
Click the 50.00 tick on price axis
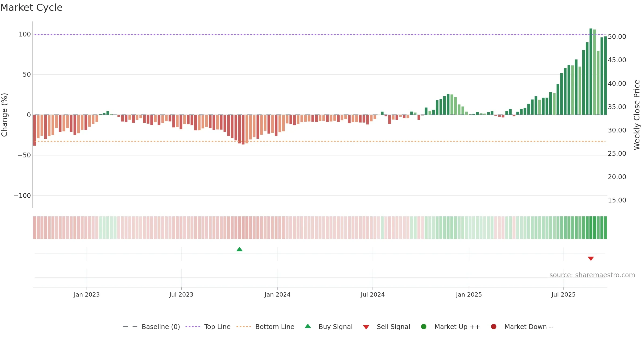coord(617,37)
